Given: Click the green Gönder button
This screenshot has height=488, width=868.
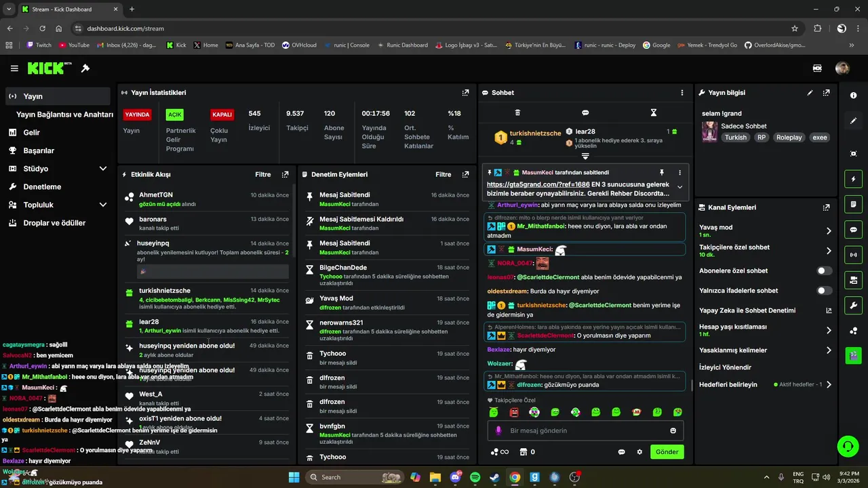Looking at the screenshot, I should pyautogui.click(x=667, y=452).
